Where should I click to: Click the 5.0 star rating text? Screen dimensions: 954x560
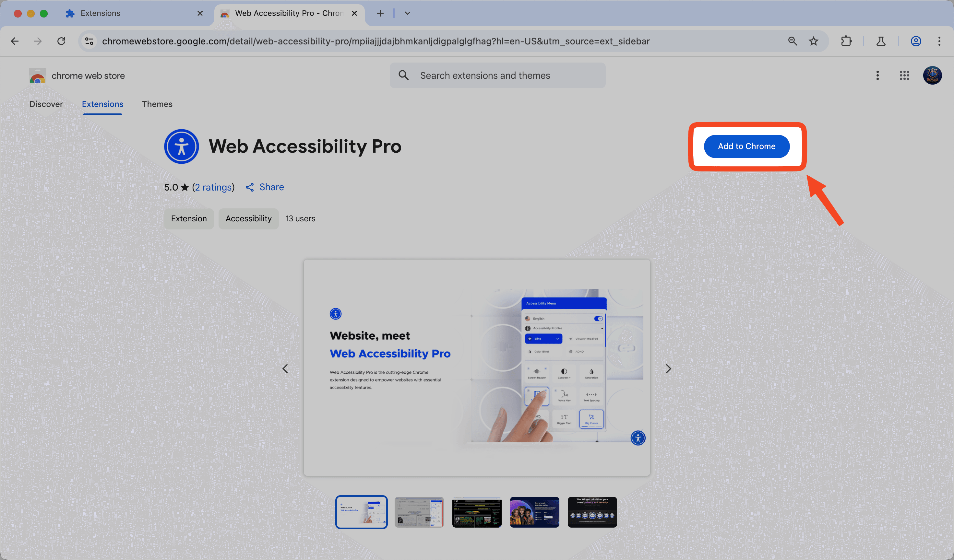pyautogui.click(x=176, y=187)
